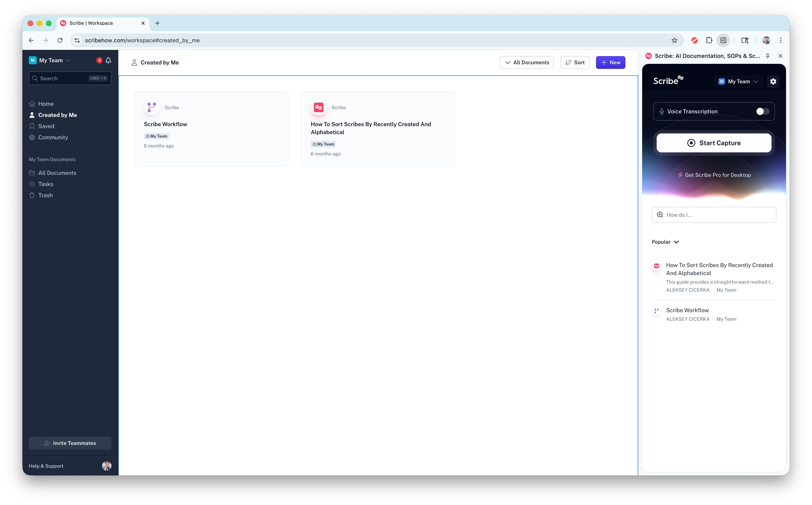Viewport: 812px width, 505px height.
Task: Click the Scribe extension toolbar icon
Action: 694,40
